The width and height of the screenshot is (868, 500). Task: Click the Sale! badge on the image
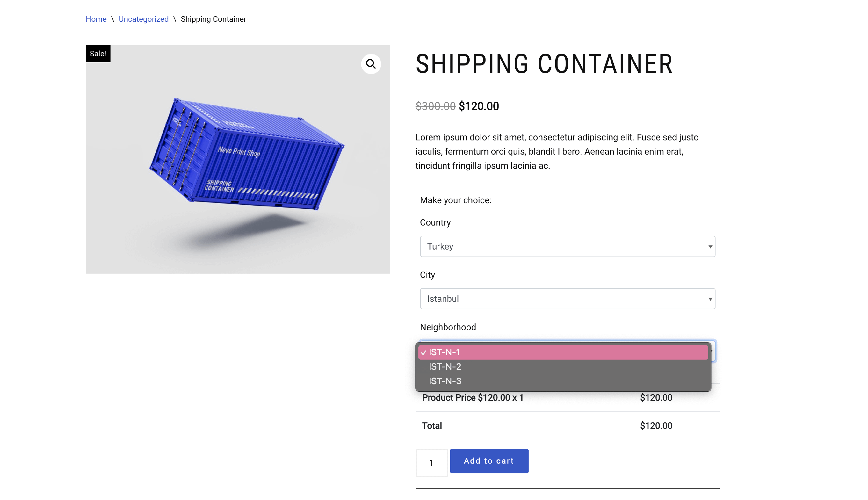click(98, 54)
